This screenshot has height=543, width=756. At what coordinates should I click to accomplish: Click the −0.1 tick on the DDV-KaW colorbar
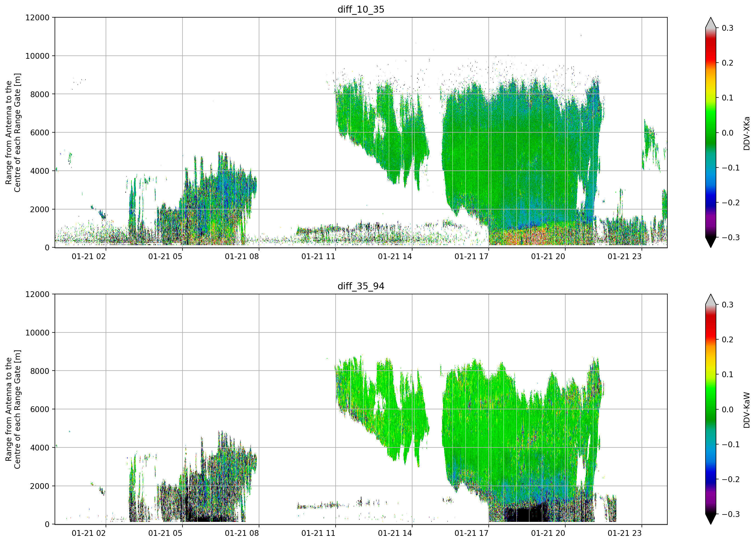coord(731,445)
